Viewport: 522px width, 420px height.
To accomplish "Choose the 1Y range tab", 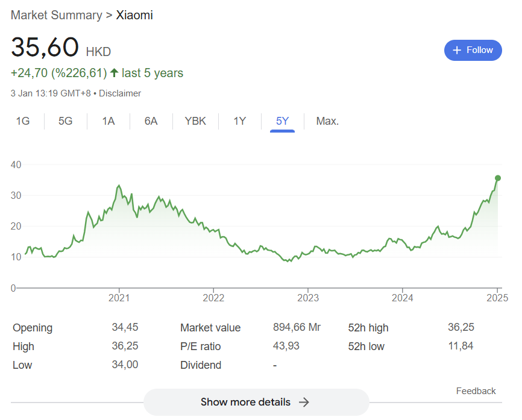I will [240, 121].
